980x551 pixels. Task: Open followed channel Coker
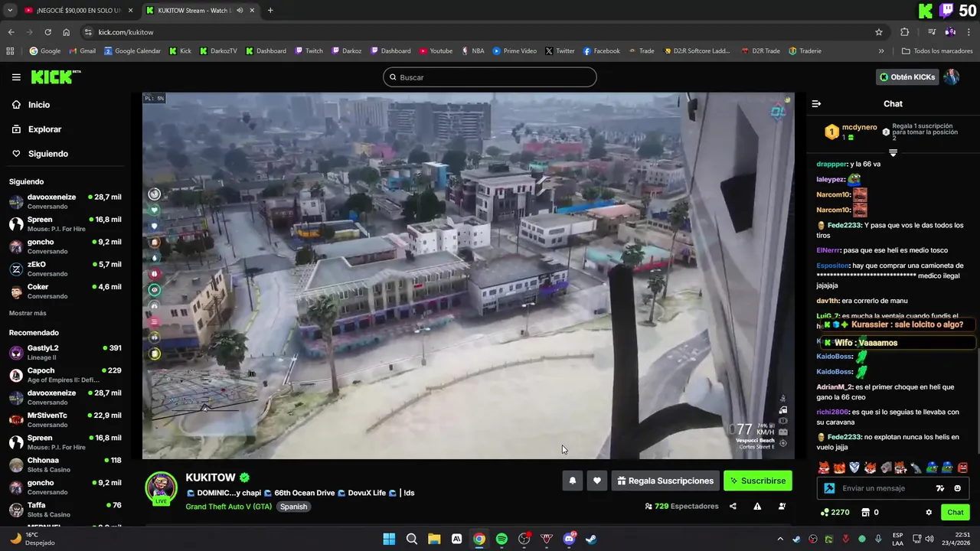65,292
